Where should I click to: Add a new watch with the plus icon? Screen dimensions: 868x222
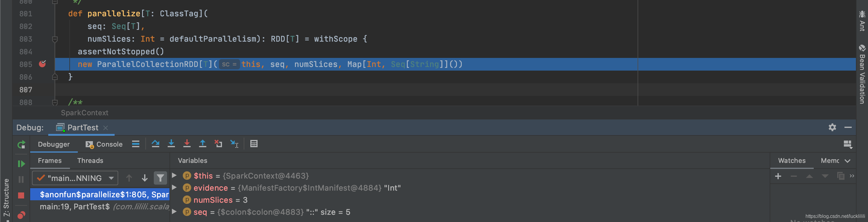coord(778,176)
